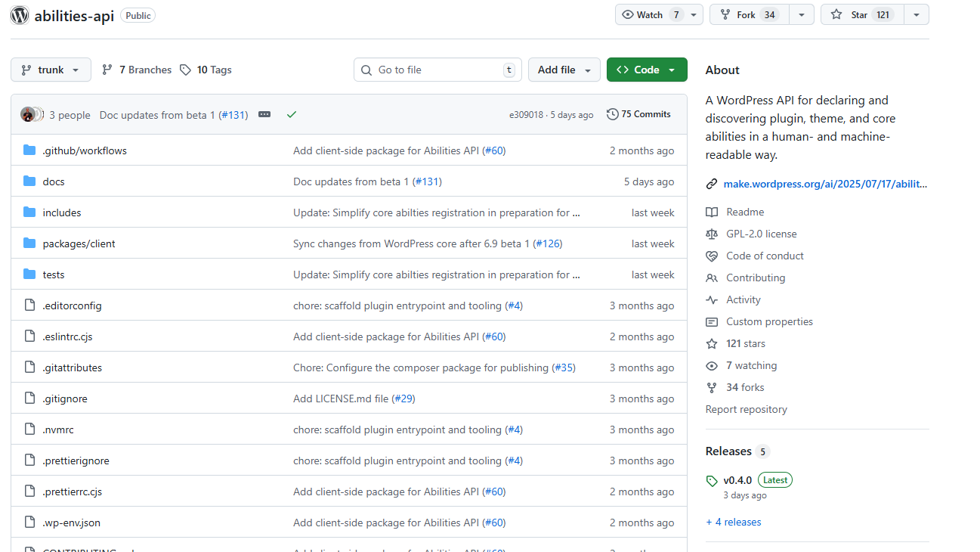View the 7 Branches list
Screen dimensions: 980x552
click(137, 70)
